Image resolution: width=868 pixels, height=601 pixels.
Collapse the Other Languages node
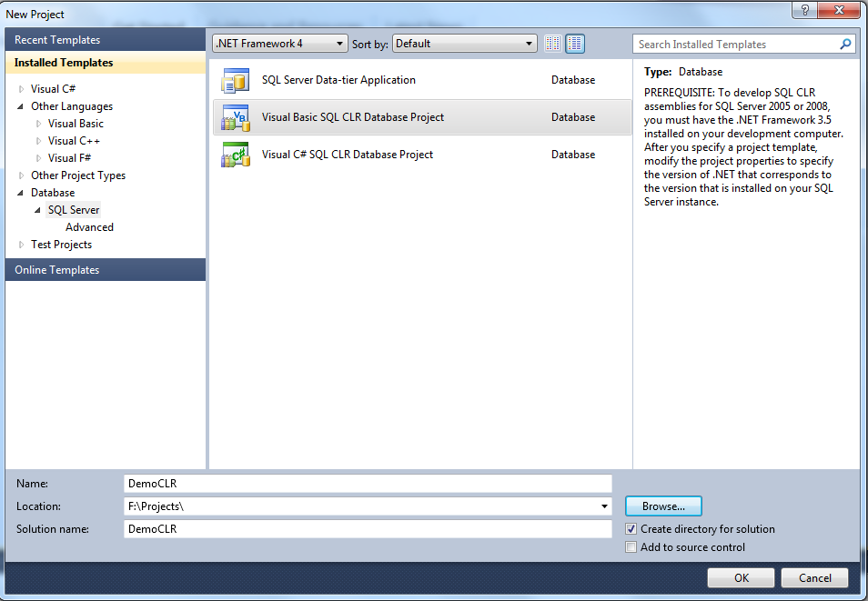20,105
